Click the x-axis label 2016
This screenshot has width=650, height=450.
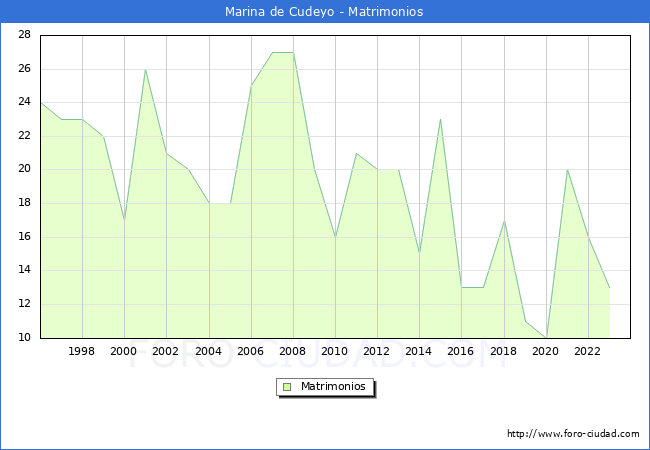461,351
